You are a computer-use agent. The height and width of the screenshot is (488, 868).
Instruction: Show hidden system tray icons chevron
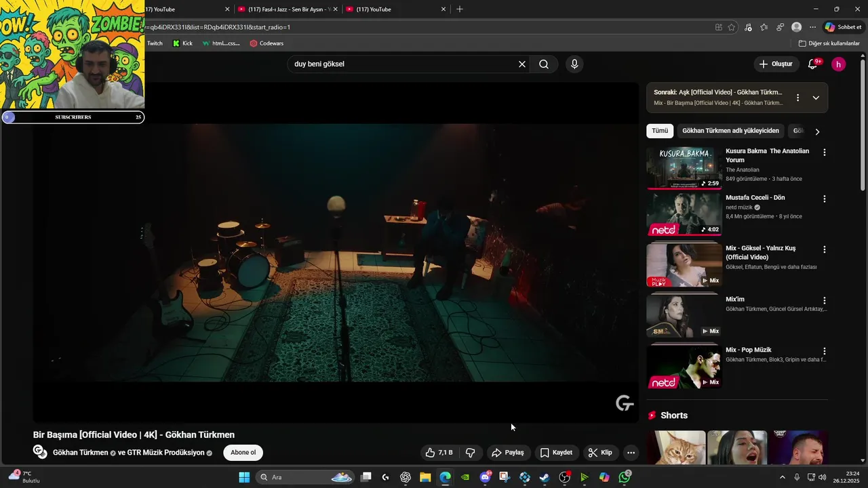(x=782, y=477)
